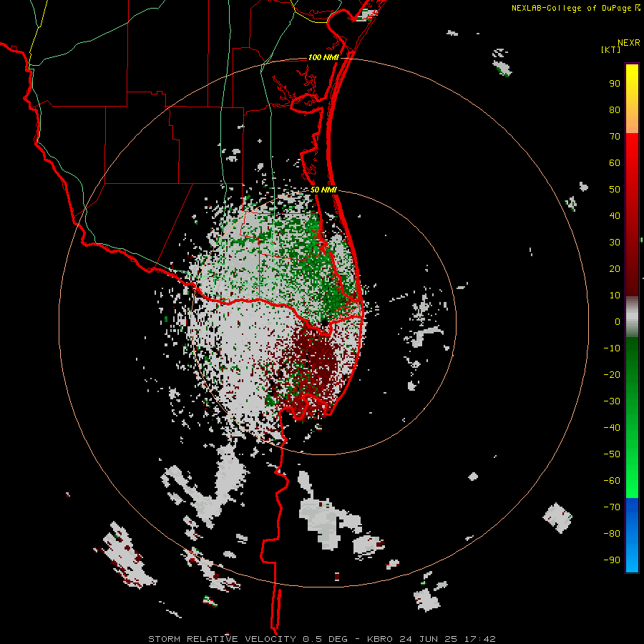Click the -90 value on the velocity scale
The height and width of the screenshot is (644, 644).
pos(612,560)
